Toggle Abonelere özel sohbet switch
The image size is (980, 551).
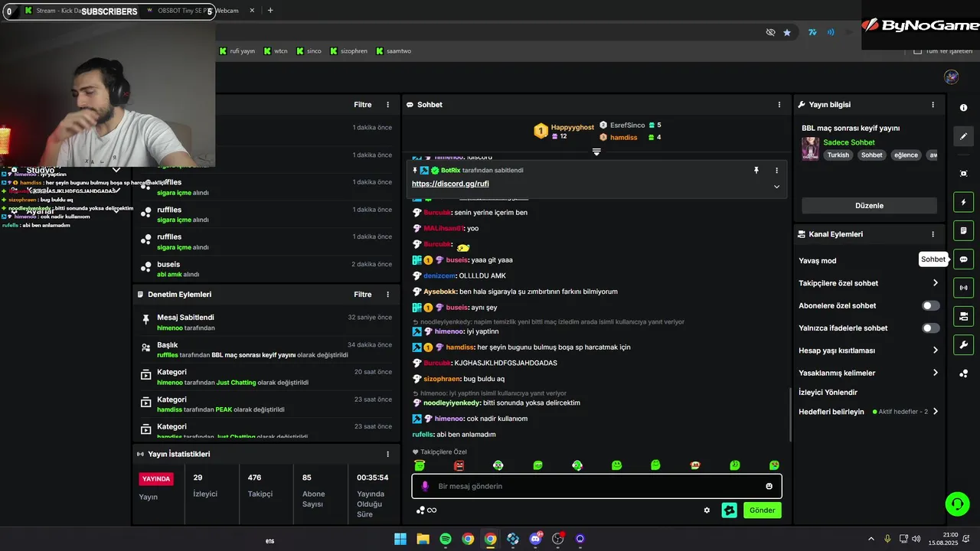coord(930,305)
